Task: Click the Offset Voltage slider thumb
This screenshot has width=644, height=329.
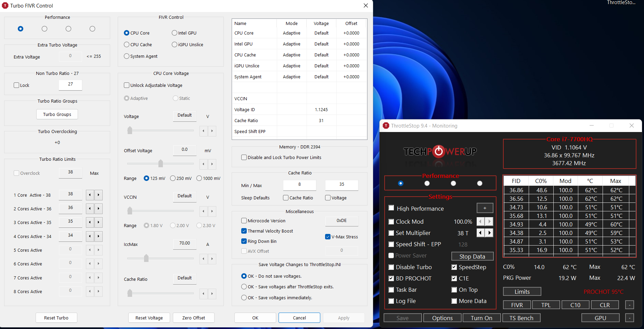Action: point(160,163)
